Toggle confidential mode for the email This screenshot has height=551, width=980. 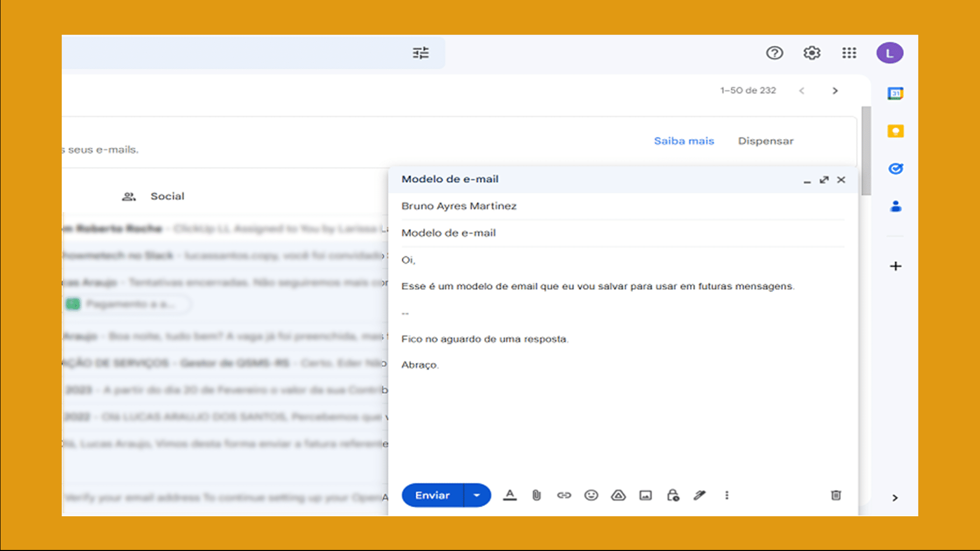[x=673, y=495]
